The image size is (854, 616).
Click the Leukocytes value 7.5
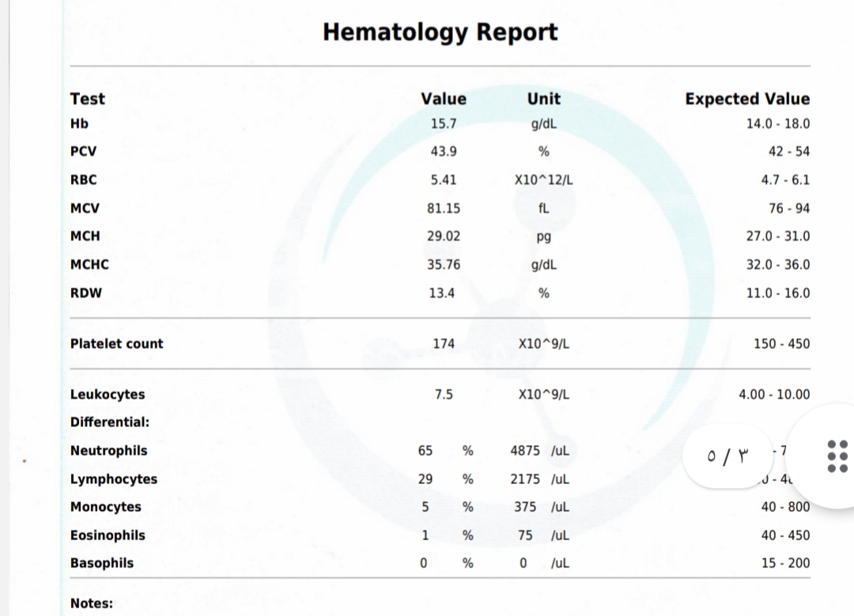pyautogui.click(x=444, y=395)
